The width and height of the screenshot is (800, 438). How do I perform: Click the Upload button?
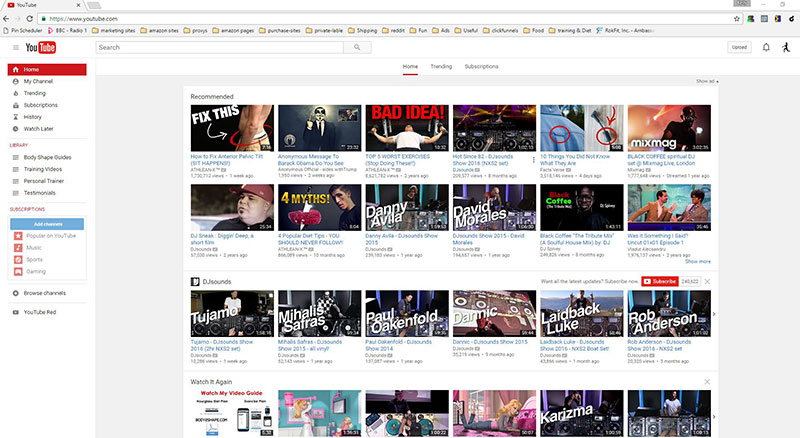tap(739, 47)
